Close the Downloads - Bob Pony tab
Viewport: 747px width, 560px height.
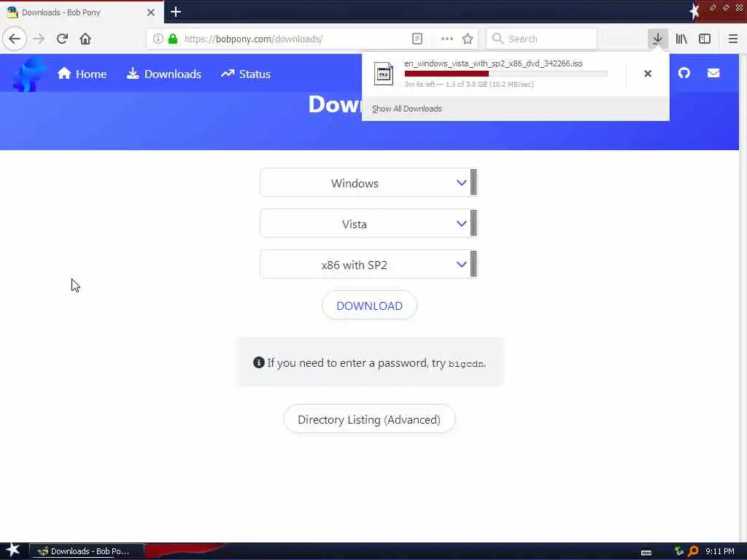point(150,12)
